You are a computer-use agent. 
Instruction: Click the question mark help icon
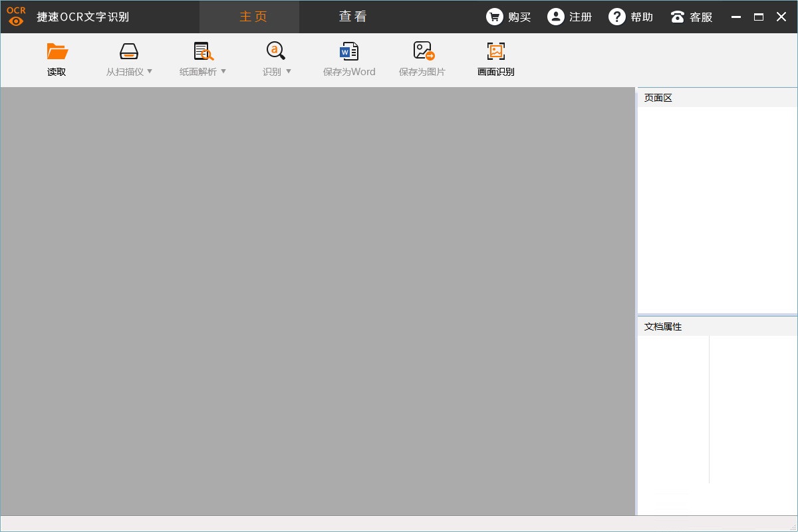[x=617, y=17]
